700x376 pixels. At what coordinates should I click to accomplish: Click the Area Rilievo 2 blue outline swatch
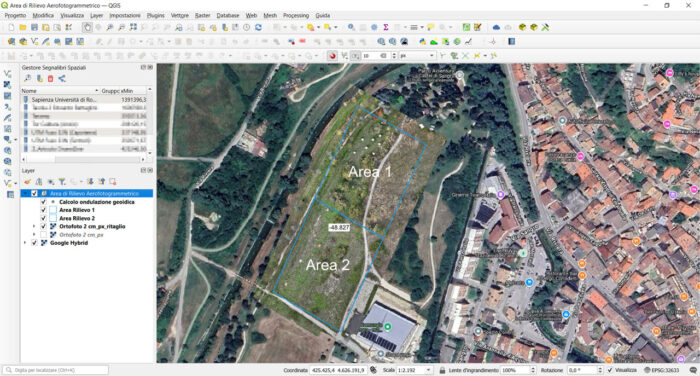53,218
